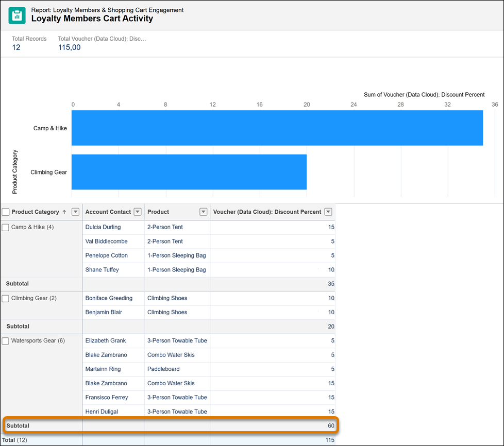
Task: Check the Watersports Gear (6) group checkbox
Action: 6,341
